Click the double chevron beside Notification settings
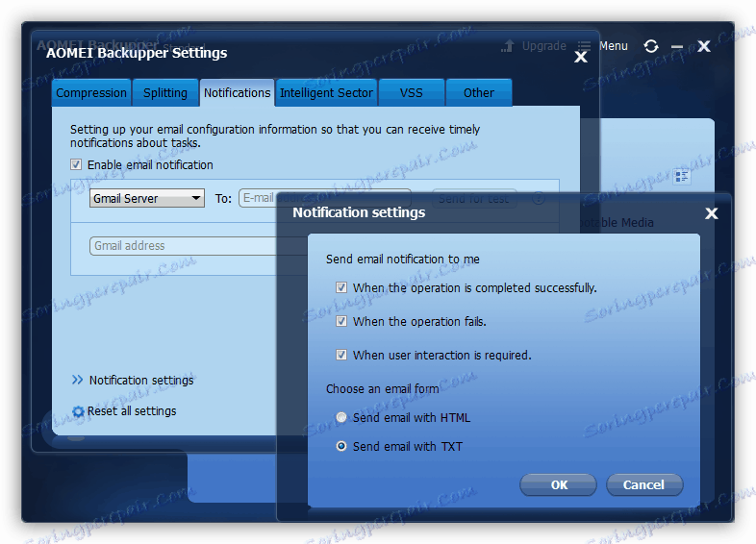This screenshot has width=756, height=544. tap(77, 380)
